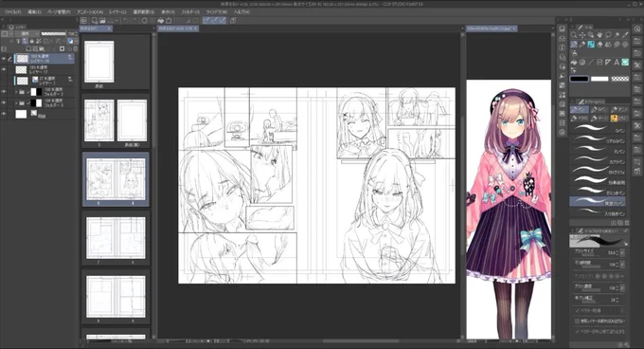Select the Move four-arrow tool
Screen dimensions: 644x349
pos(582,35)
